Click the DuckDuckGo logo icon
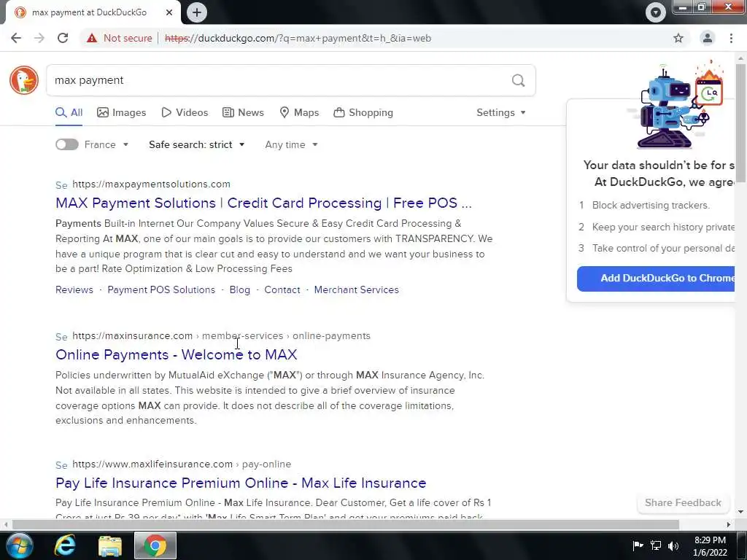 click(x=24, y=80)
